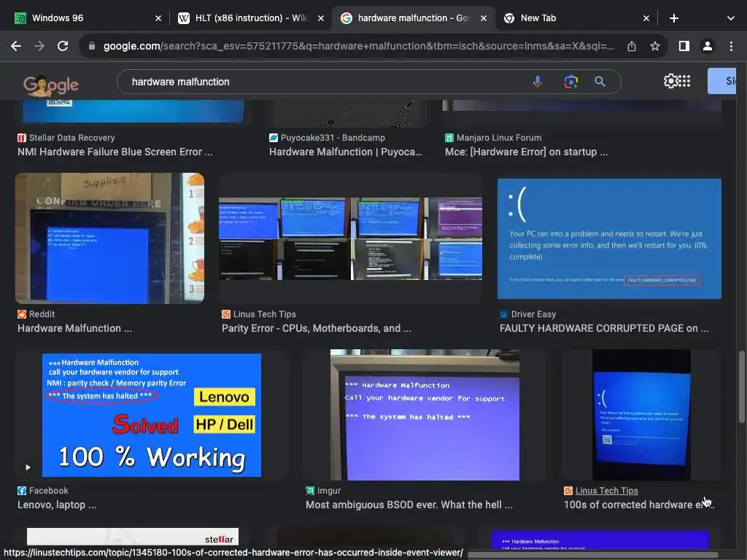
Task: Open Hardware Malfunction | Puyoca... link
Action: (345, 152)
